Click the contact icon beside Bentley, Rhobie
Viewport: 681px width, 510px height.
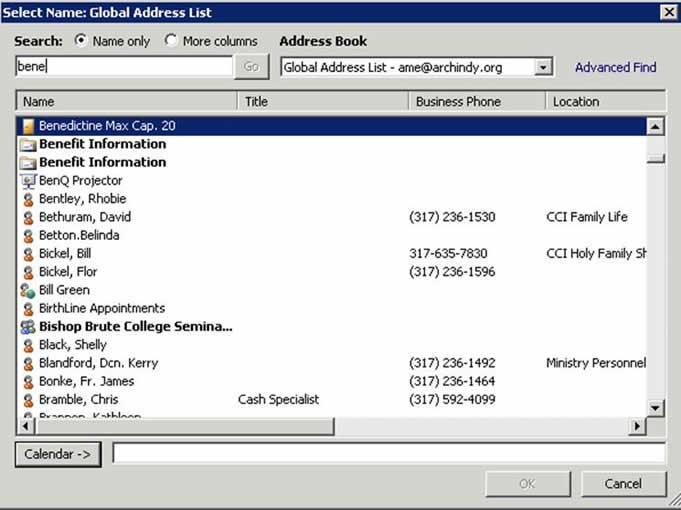(28, 199)
